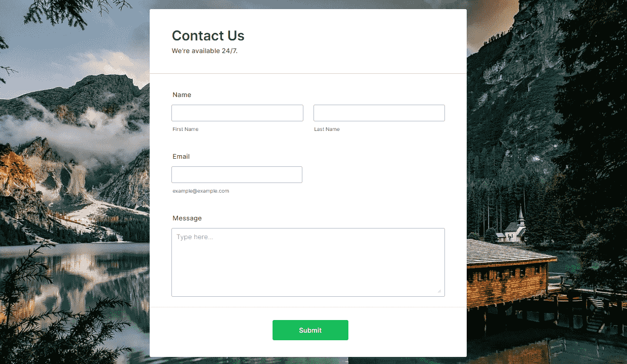Viewport: 627px width, 364px height.
Task: Click the First Name sublabel text
Action: point(186,129)
